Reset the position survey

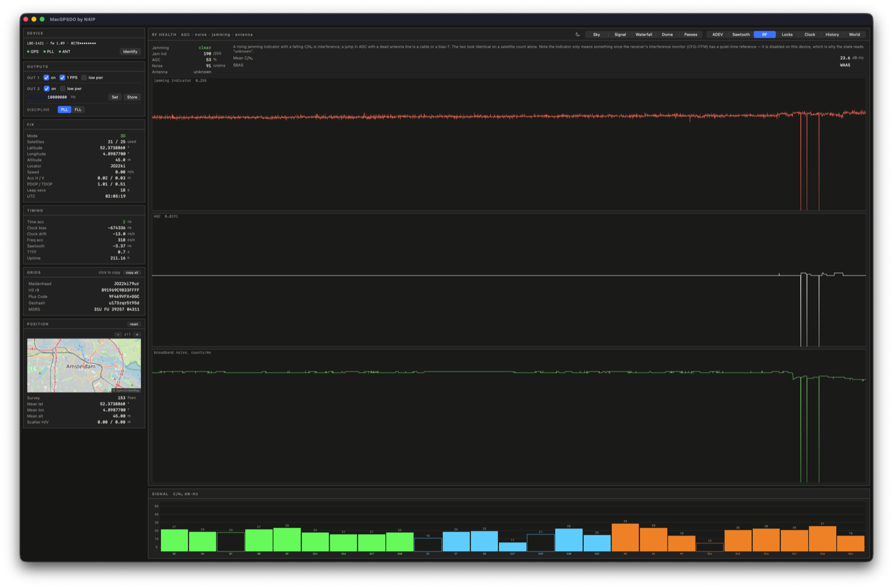click(x=134, y=324)
